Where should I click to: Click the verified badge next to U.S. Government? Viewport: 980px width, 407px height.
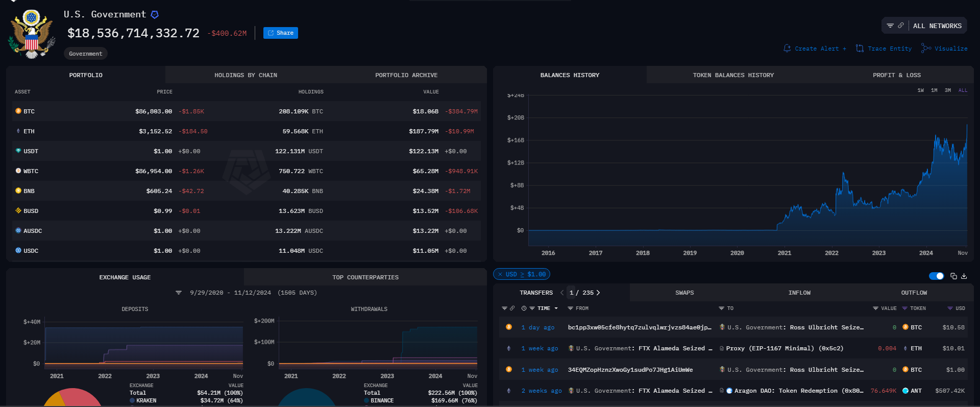point(155,15)
